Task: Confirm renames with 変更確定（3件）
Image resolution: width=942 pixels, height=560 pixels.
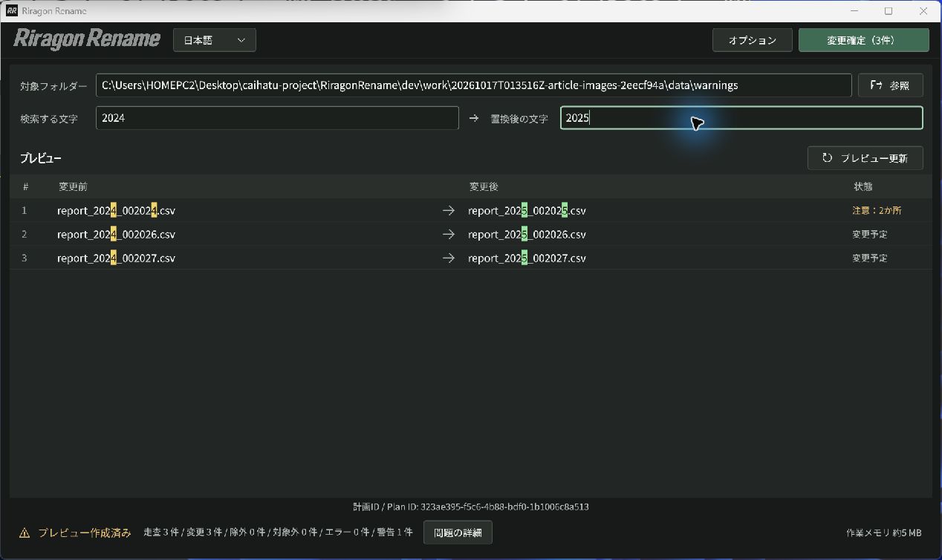Action: click(x=863, y=40)
